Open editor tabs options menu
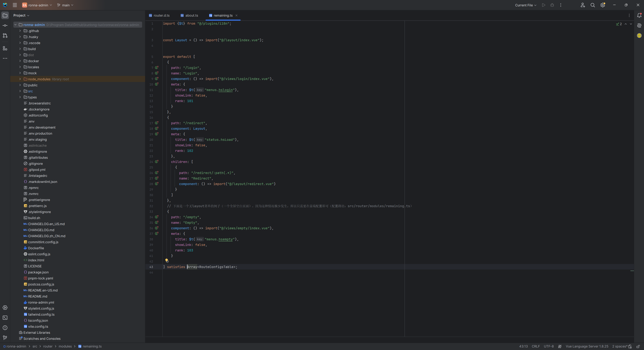The height and width of the screenshot is (350, 644). click(x=629, y=15)
